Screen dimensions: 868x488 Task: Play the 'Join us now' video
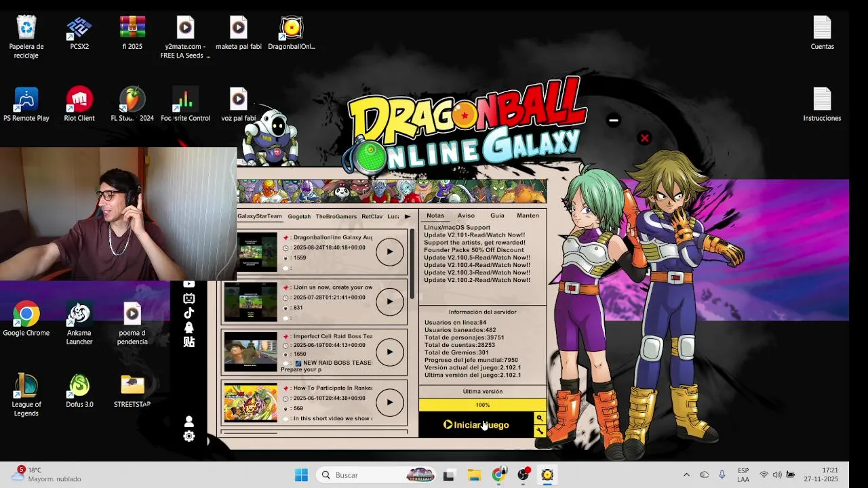(389, 302)
